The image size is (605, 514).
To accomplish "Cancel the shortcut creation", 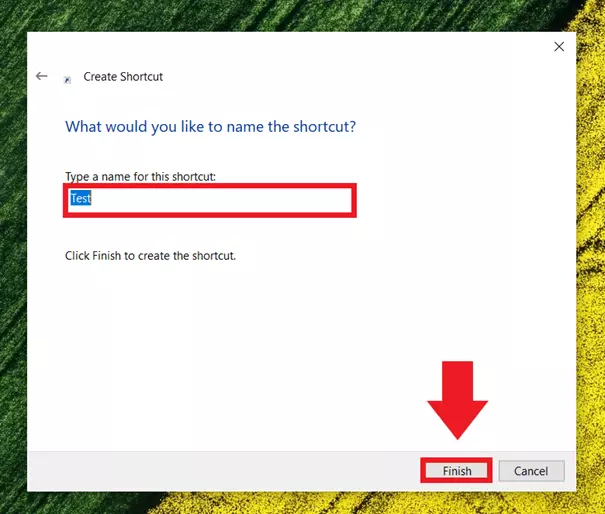I will click(x=531, y=471).
